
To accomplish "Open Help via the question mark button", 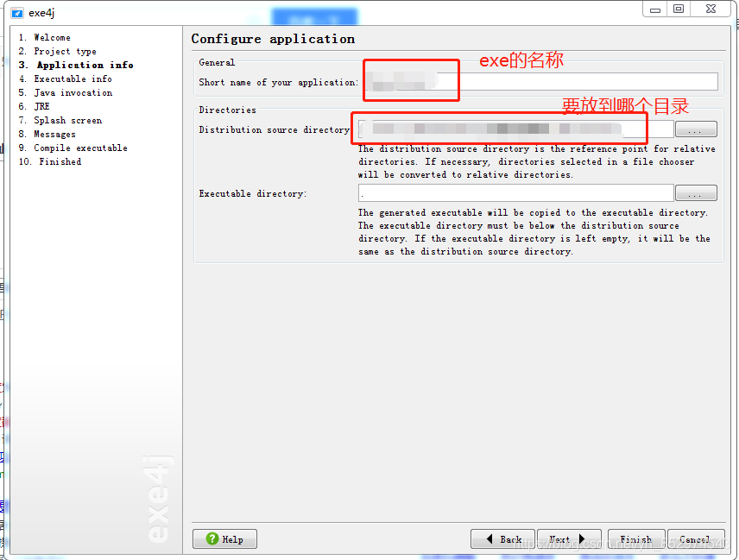I will (224, 538).
